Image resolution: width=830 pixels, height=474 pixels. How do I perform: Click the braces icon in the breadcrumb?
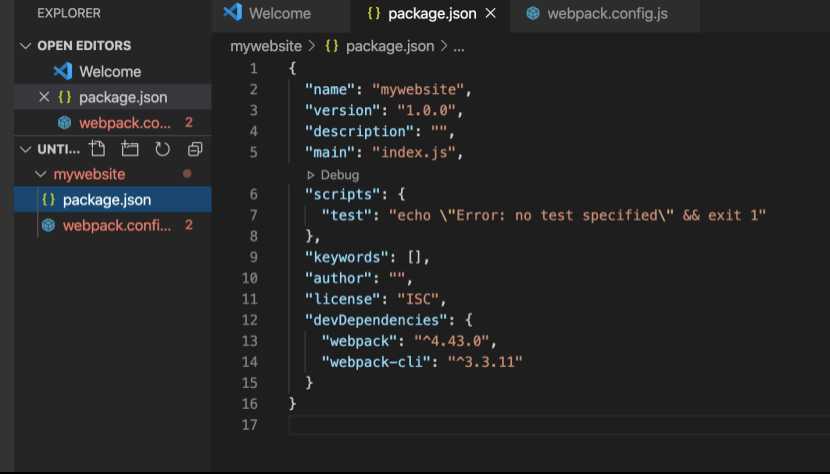pos(332,46)
